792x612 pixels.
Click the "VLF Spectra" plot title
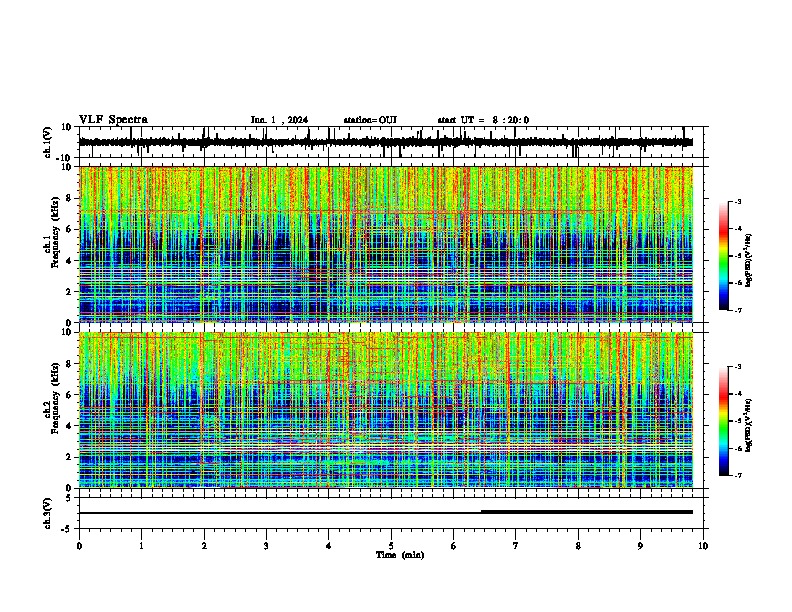[x=113, y=120]
